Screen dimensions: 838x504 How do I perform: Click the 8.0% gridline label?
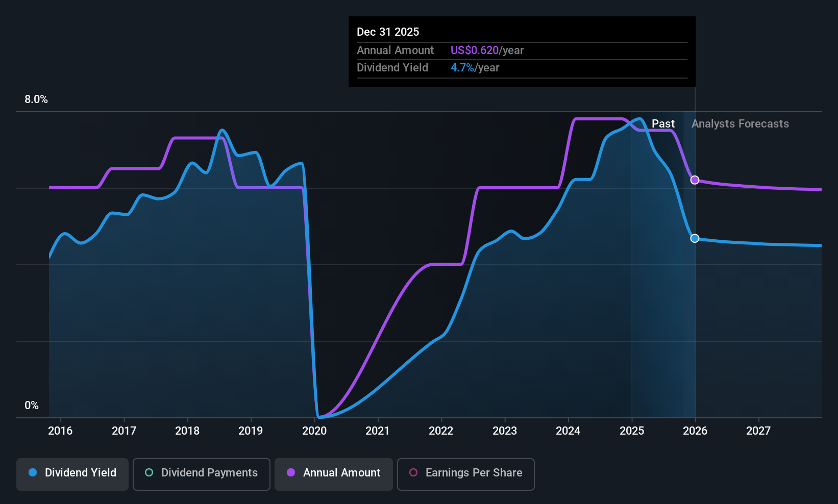[x=36, y=99]
